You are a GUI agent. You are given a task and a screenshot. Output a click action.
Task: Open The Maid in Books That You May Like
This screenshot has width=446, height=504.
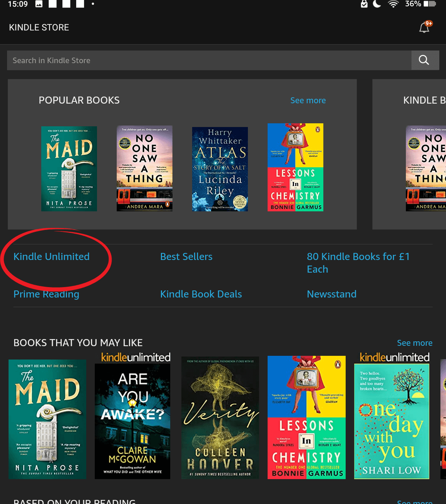[48, 419]
